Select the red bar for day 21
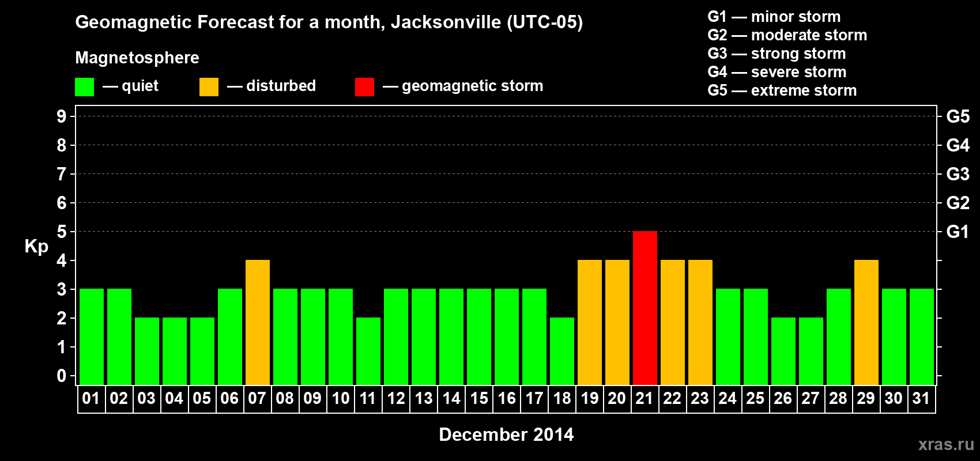The height and width of the screenshot is (461, 980). point(645,308)
